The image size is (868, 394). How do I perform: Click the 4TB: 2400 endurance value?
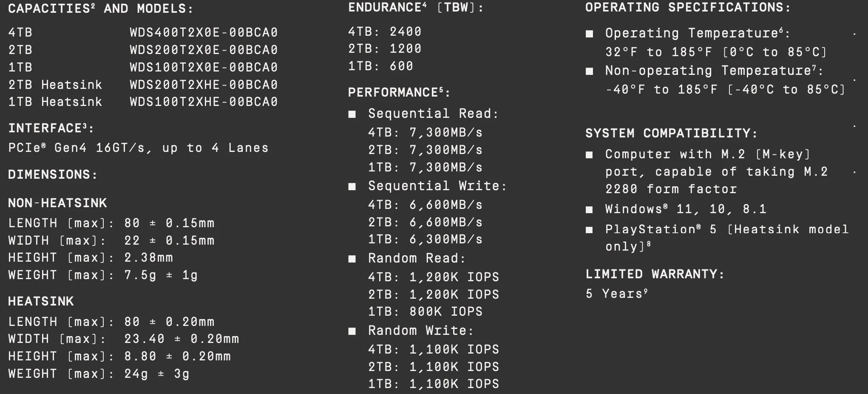coord(385,31)
